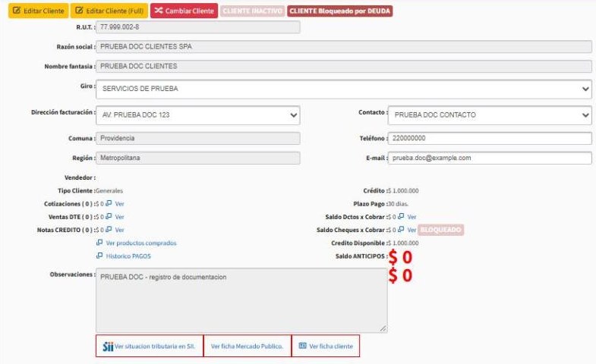Click into the Razón social field

[344, 47]
